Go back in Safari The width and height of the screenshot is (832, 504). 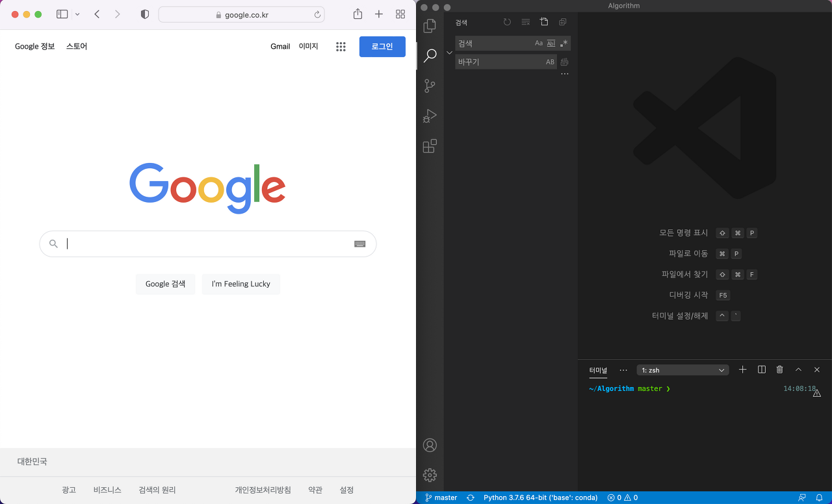click(x=97, y=14)
